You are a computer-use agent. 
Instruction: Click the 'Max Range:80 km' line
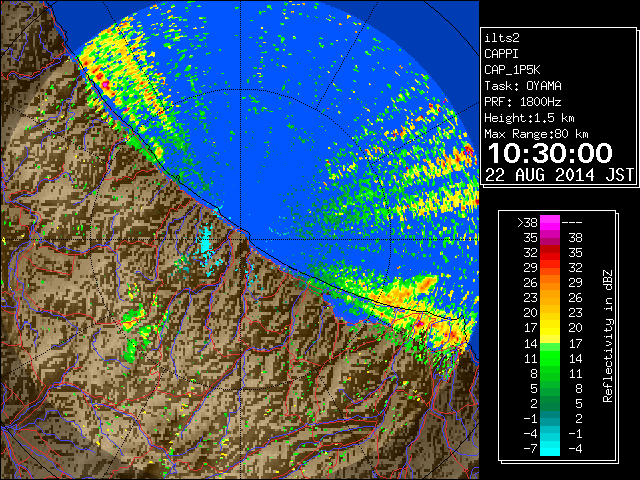point(536,134)
